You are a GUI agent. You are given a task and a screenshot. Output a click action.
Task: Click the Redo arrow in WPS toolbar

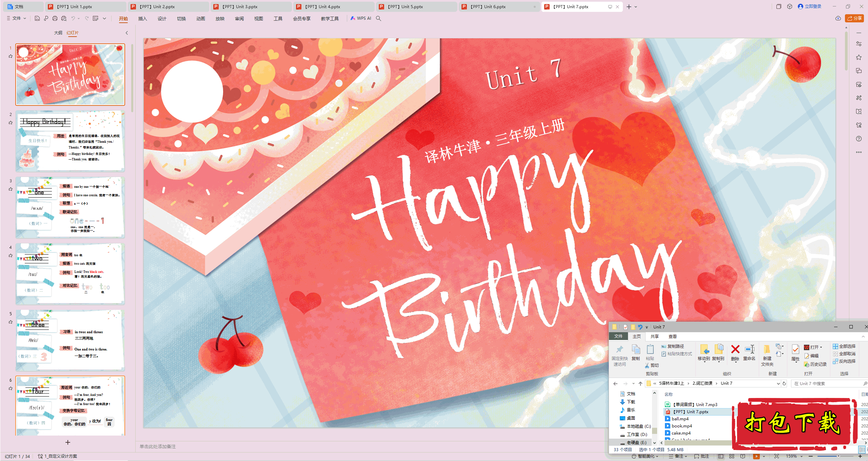tap(87, 18)
